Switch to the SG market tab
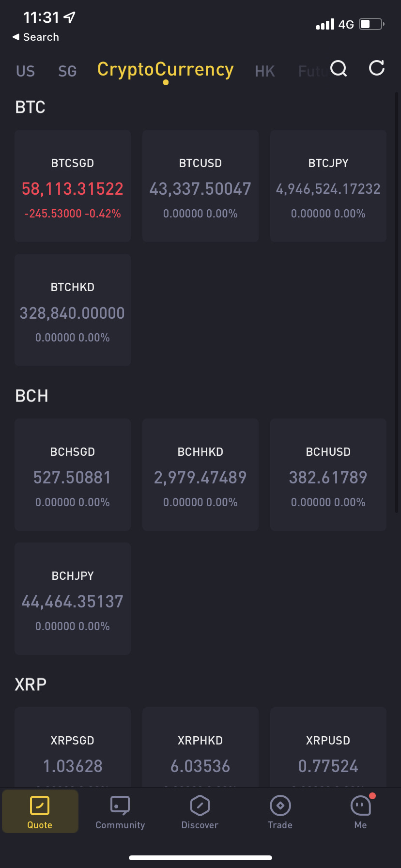 pos(67,71)
